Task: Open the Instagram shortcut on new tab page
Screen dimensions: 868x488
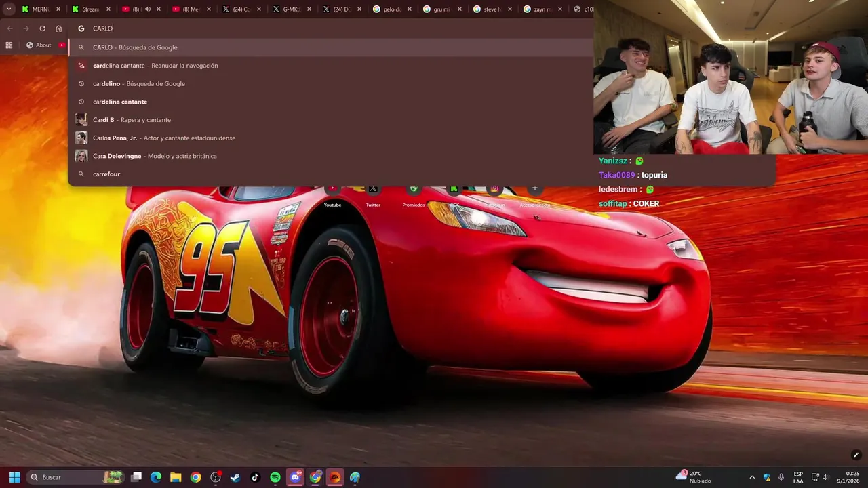Action: point(494,196)
